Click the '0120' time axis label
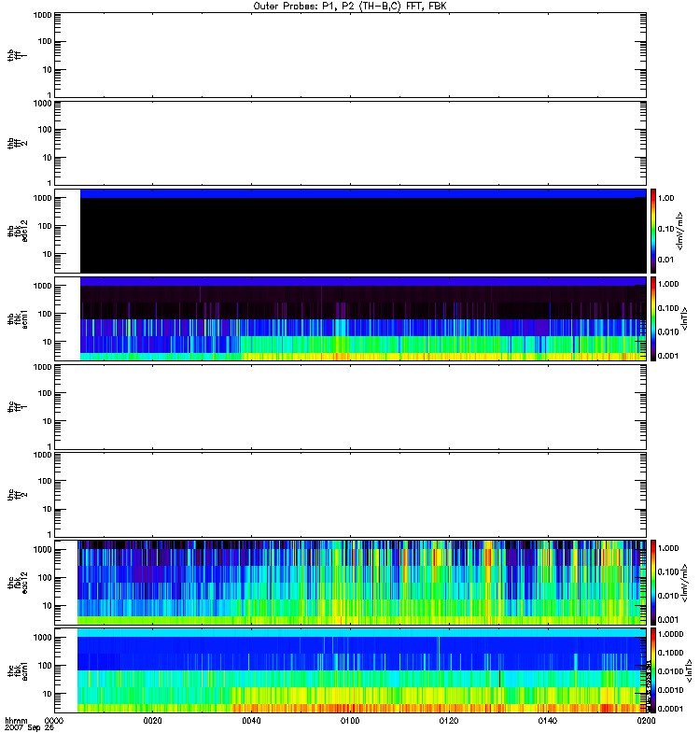Image resolution: width=700 pixels, height=747 pixels. [449, 721]
